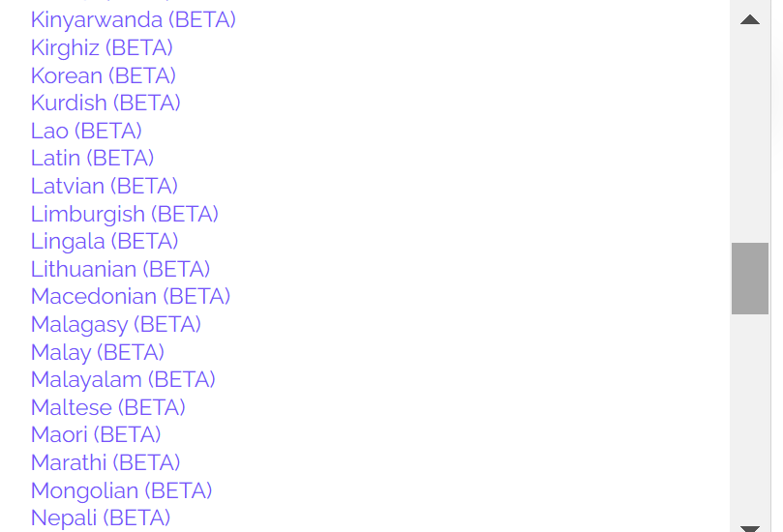The height and width of the screenshot is (532, 783).
Task: Choose Mongolian (BETA) option
Action: pyautogui.click(x=121, y=491)
